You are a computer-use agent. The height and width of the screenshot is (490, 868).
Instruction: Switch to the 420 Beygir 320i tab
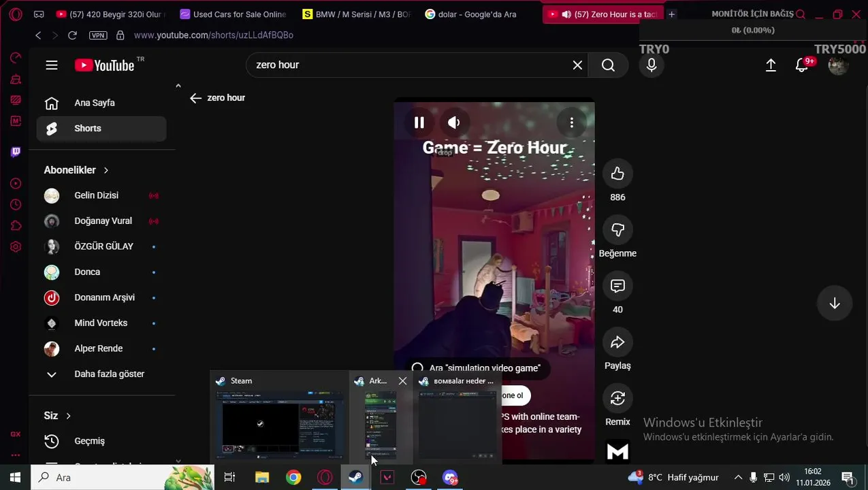tap(110, 14)
